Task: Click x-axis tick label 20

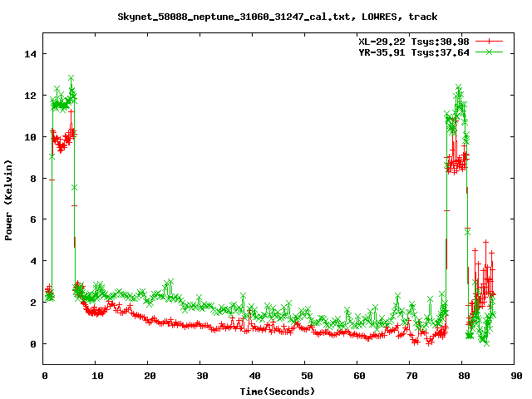Action: (x=150, y=376)
